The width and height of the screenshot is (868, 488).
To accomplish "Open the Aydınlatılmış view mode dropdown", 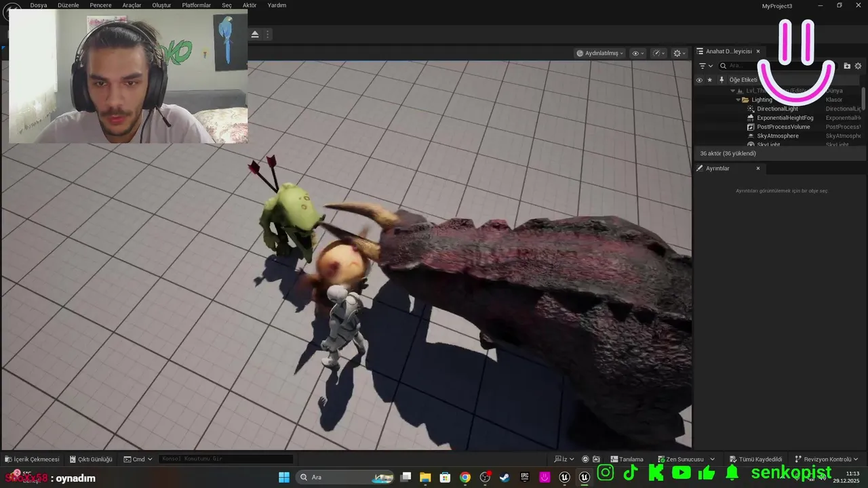I will click(600, 53).
